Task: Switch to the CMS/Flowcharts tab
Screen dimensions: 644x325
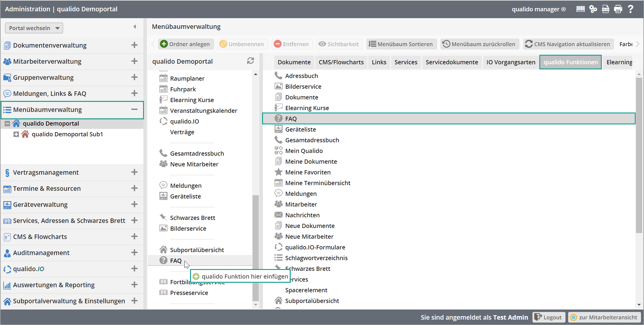Action: [x=341, y=62]
